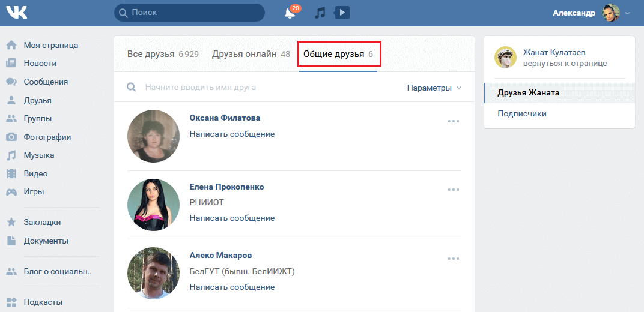Viewport: 644px width, 312px height.
Task: Open options menu for Алекс Макаров
Action: click(453, 259)
